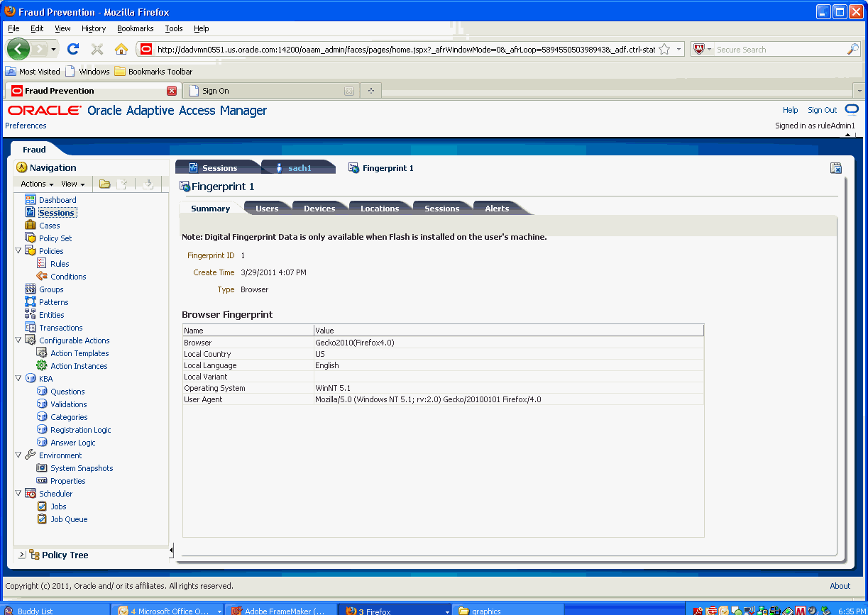Switch to the Devices tab

(x=319, y=208)
